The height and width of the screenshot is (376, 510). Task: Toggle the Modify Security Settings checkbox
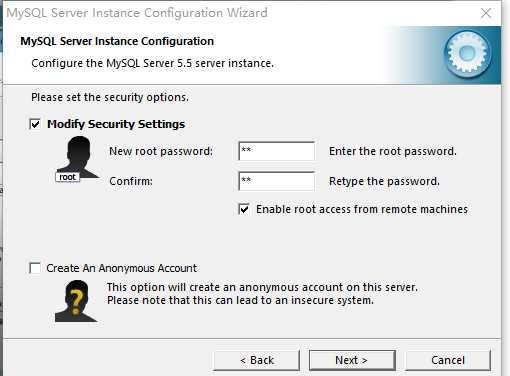[x=35, y=124]
